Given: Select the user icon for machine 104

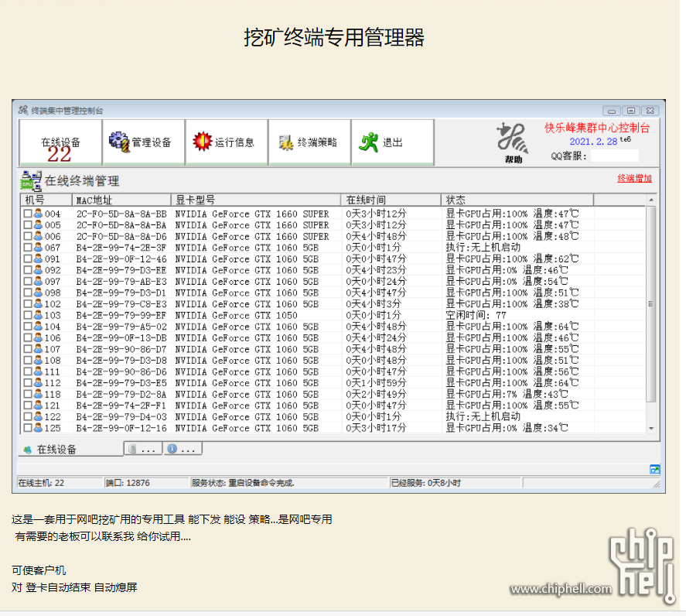Looking at the screenshot, I should pos(39,327).
